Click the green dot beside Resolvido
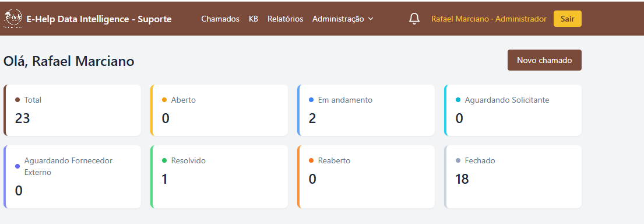This screenshot has width=644, height=224. pos(164,160)
